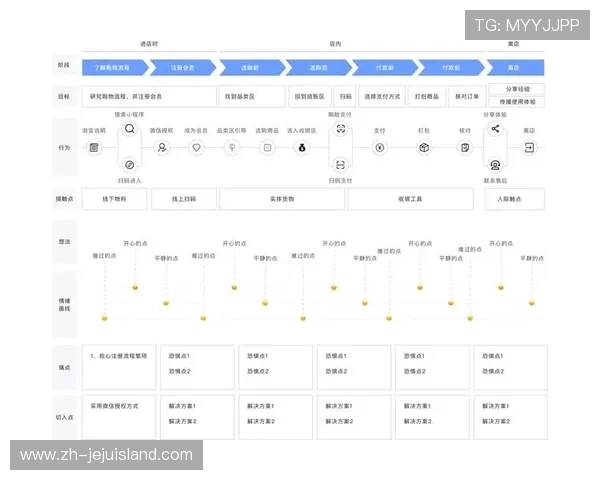Click the 想法 row label
The height and width of the screenshot is (480, 600).
64,242
